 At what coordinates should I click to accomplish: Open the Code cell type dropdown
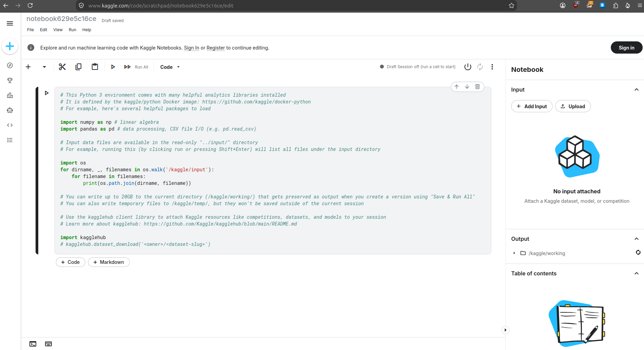(170, 67)
